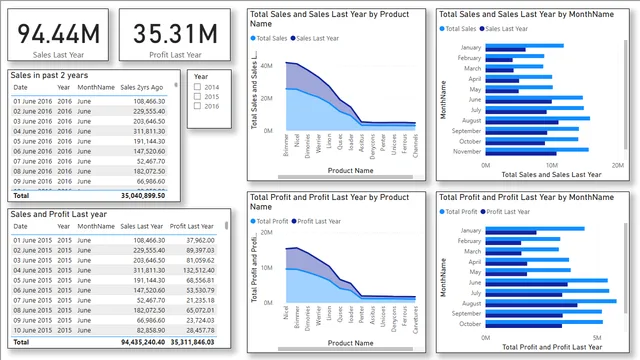Click Total Sales legend dot in MonthName sales chart
This screenshot has width=640, height=360.
[x=442, y=29]
